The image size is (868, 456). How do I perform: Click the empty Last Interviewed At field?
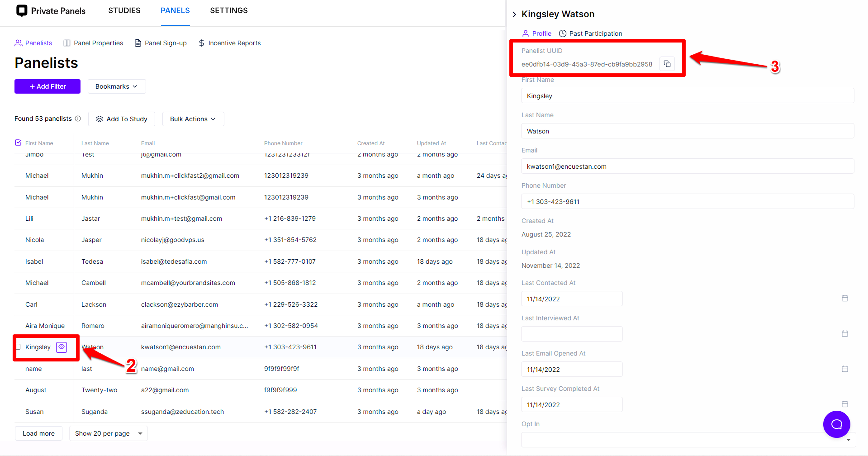coord(572,334)
